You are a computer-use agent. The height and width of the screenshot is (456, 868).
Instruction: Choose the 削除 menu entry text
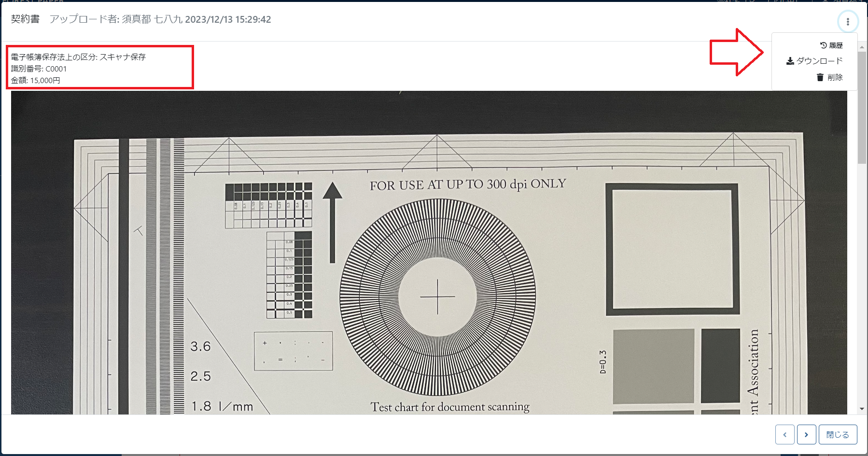point(835,77)
